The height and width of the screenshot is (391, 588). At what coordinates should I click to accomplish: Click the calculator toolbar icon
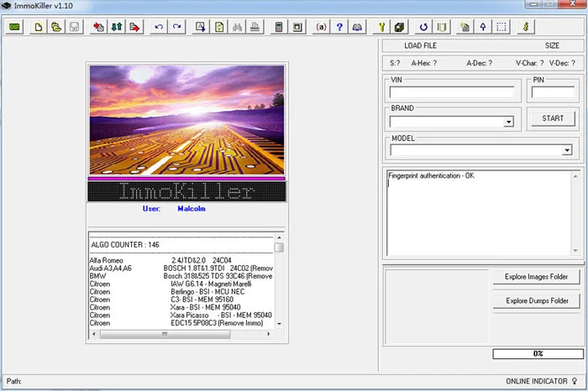point(279,27)
